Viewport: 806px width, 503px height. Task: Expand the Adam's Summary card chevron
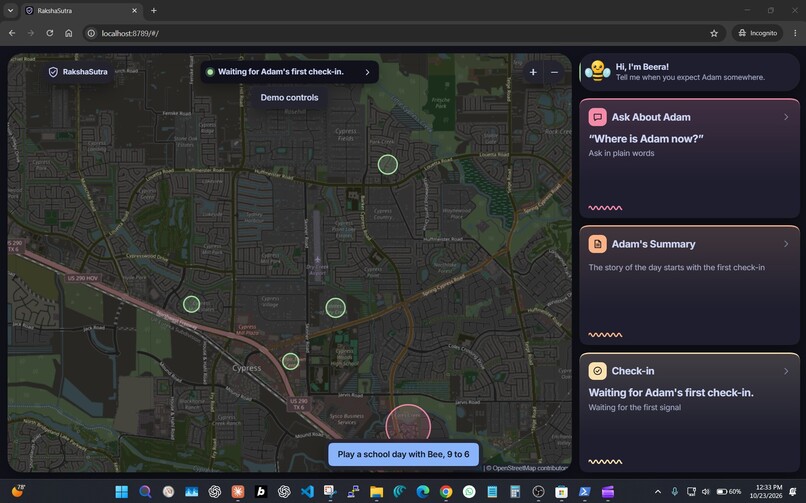786,244
